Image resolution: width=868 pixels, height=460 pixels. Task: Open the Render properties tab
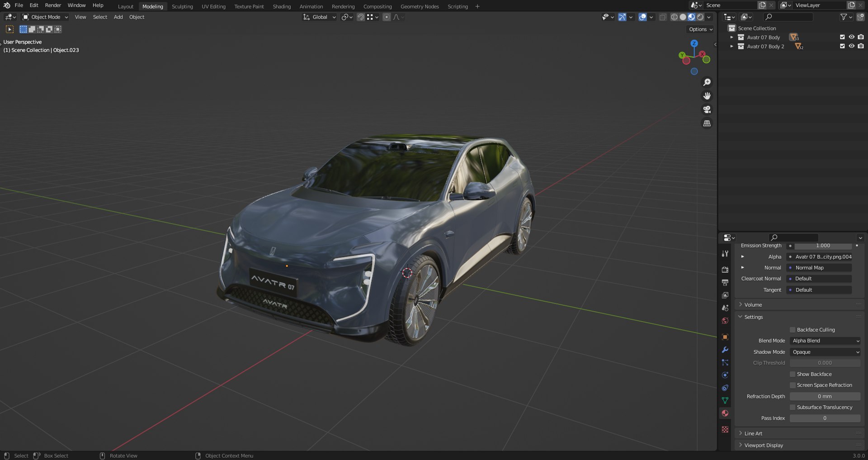click(725, 270)
